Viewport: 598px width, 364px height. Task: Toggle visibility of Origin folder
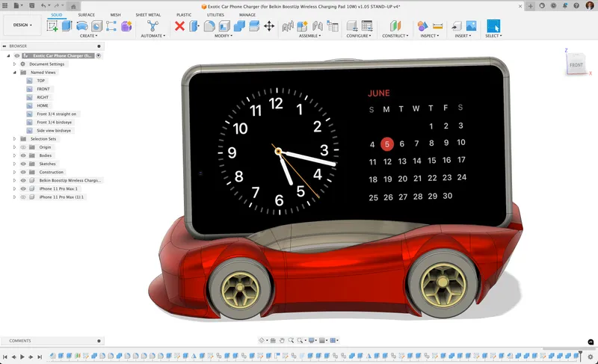click(23, 147)
